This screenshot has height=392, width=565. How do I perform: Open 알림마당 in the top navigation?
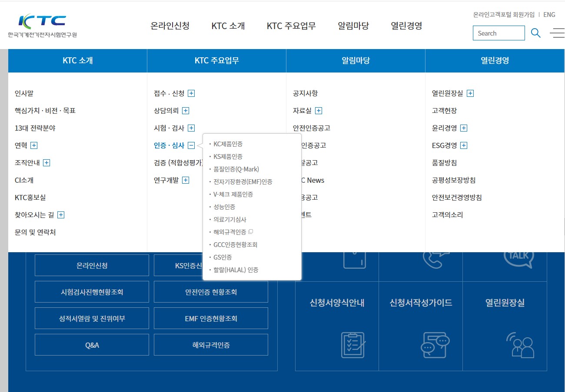coord(353,26)
